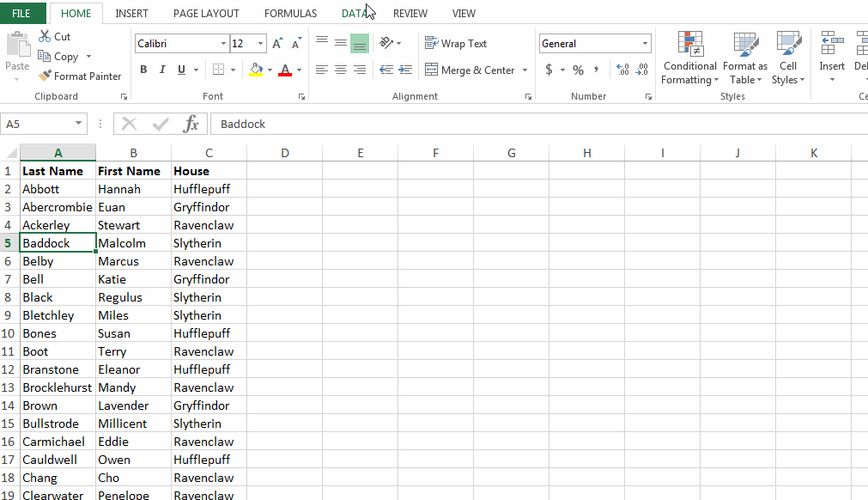The image size is (868, 500).
Task: Click the Increase Decimal icon
Action: pyautogui.click(x=622, y=70)
